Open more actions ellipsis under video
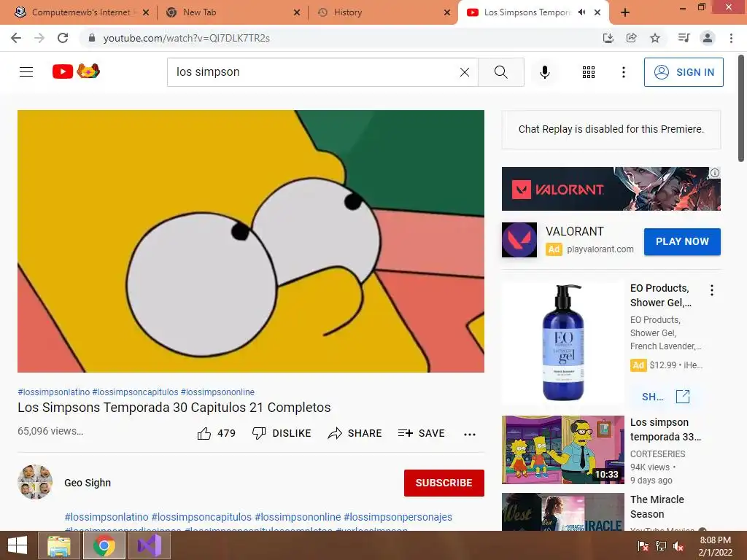747x560 pixels. point(470,434)
